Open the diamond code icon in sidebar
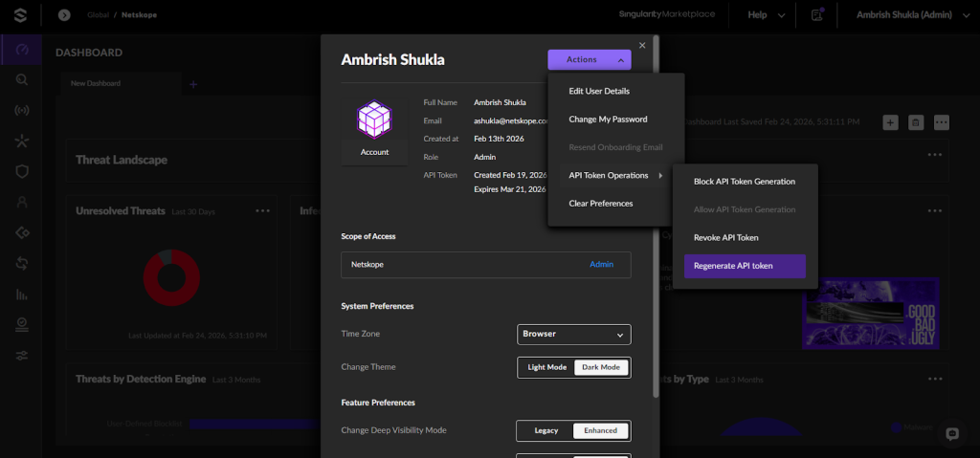 point(22,233)
